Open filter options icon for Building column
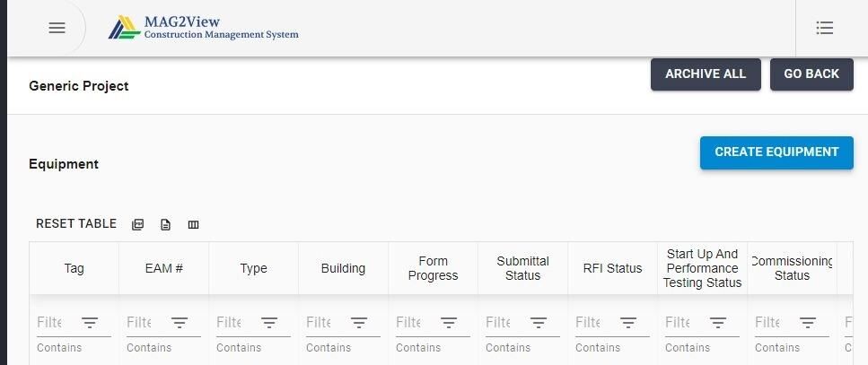The width and height of the screenshot is (868, 365). tap(359, 323)
